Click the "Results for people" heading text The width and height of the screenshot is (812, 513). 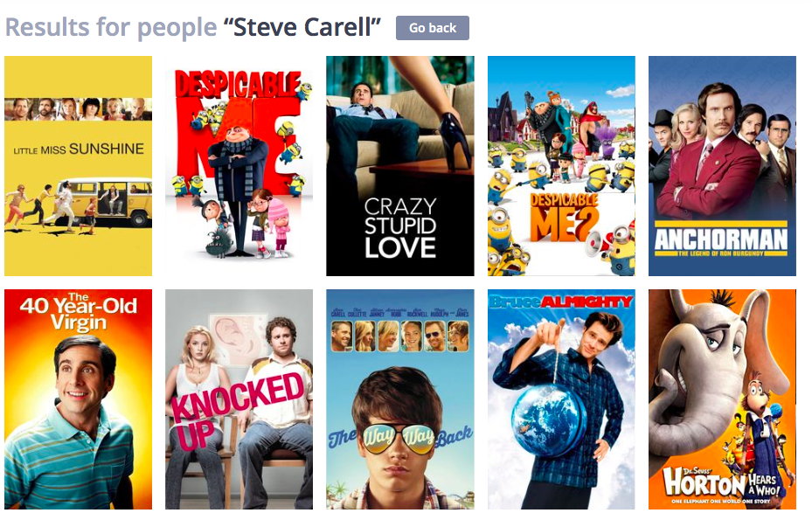(111, 27)
